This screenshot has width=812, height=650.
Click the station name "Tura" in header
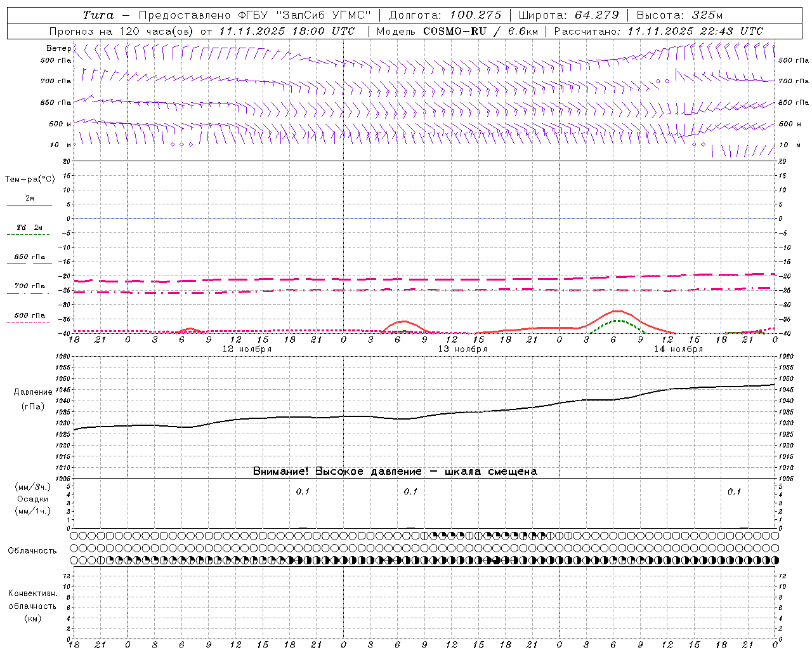(x=99, y=15)
